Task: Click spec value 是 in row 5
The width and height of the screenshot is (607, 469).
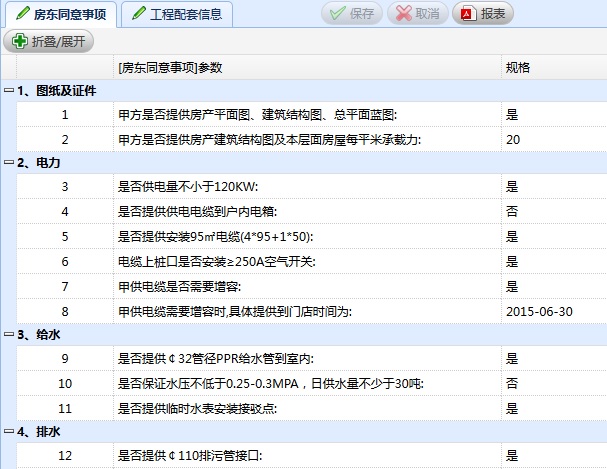Action: 512,236
